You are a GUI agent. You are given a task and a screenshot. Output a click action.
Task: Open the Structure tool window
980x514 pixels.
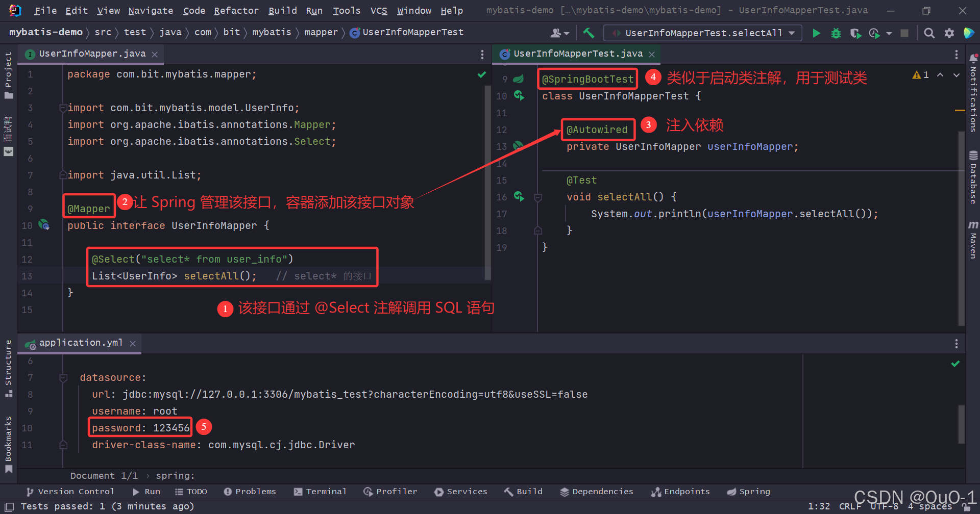tap(8, 368)
